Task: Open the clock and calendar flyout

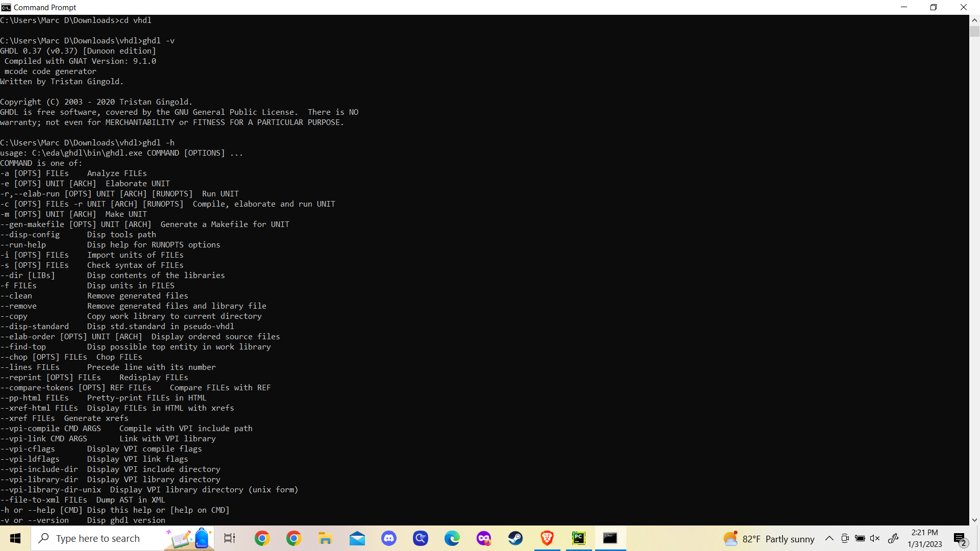Action: click(925, 538)
